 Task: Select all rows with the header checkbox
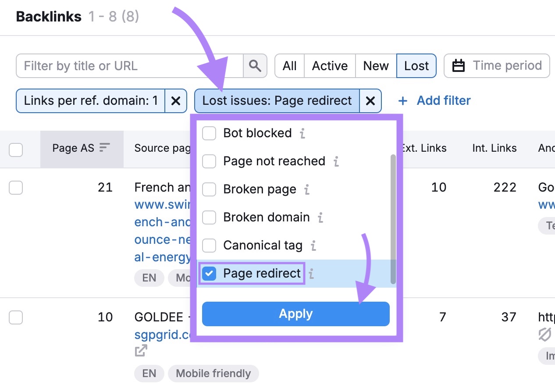coord(16,150)
